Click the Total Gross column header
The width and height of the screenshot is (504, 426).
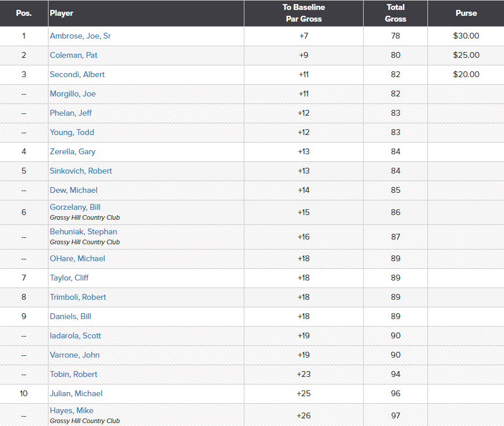point(395,13)
